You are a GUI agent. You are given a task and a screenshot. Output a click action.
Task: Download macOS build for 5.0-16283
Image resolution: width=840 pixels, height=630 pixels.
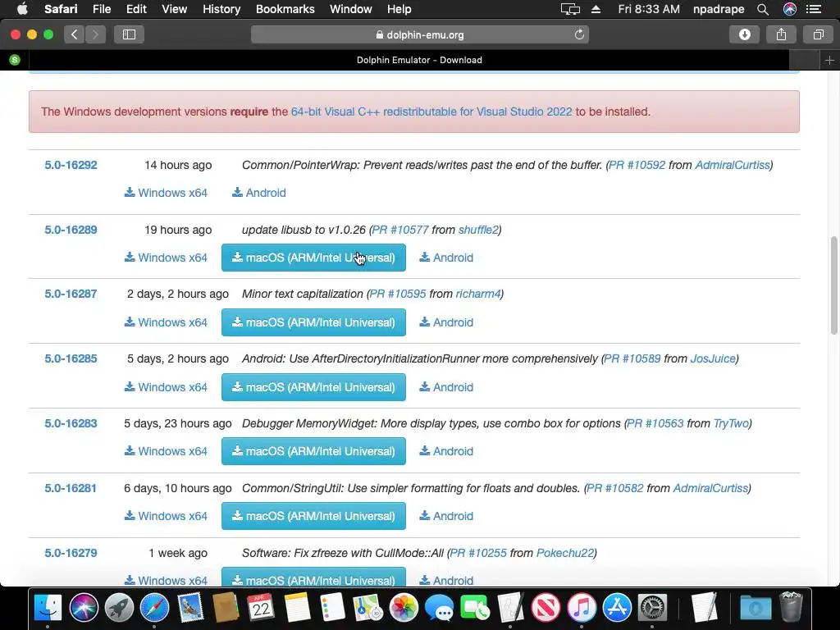[313, 451]
